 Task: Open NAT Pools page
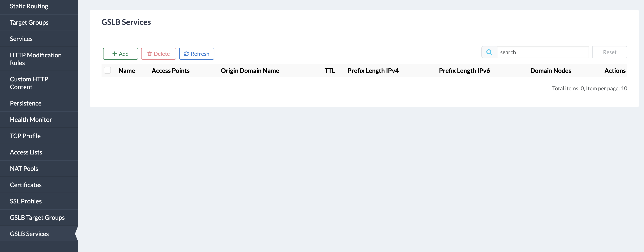[x=24, y=168]
